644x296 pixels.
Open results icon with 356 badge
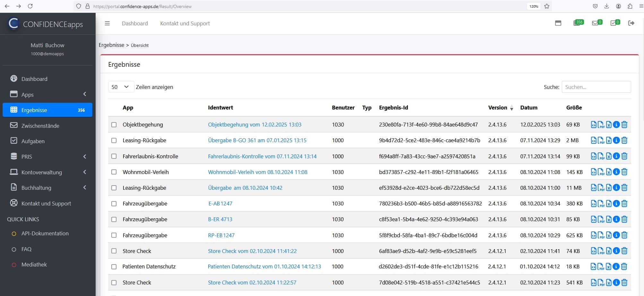coord(578,23)
